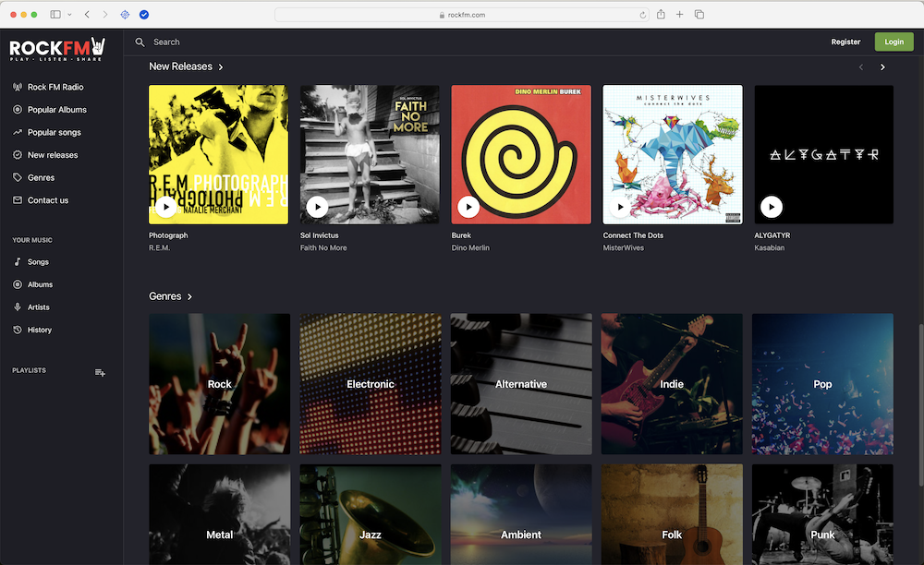Play the Sol Invictus album
This screenshot has width=924, height=565.
pyautogui.click(x=317, y=207)
